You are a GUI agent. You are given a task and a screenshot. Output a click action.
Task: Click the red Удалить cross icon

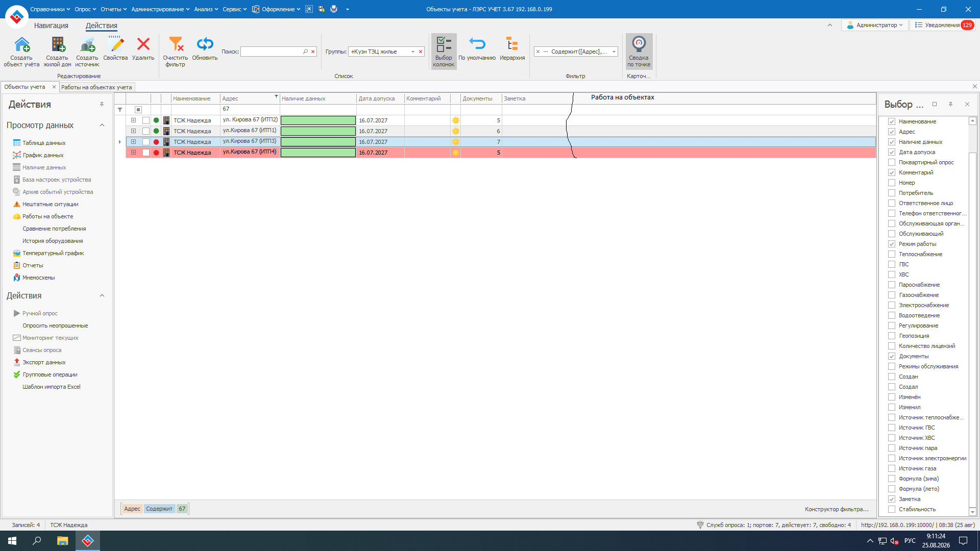(143, 44)
